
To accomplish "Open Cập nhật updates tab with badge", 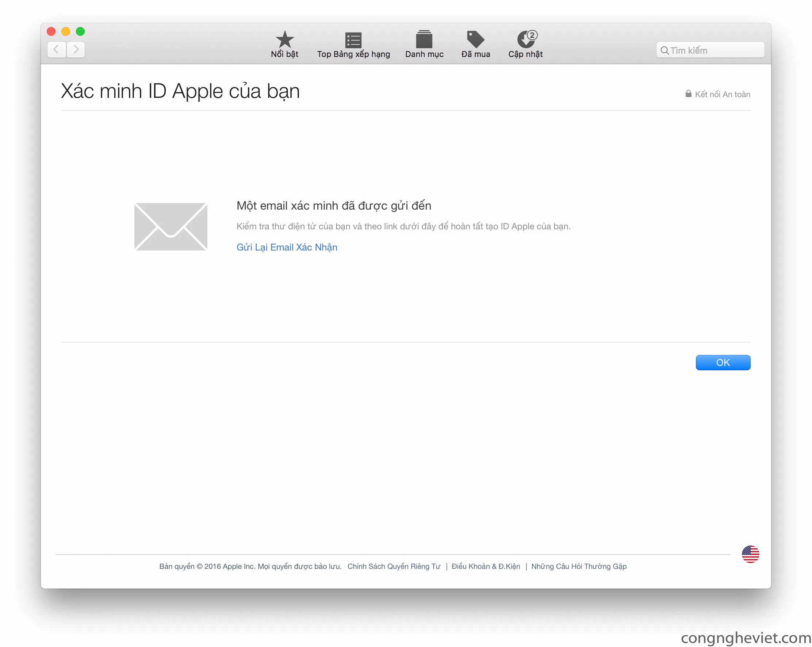I will click(525, 44).
